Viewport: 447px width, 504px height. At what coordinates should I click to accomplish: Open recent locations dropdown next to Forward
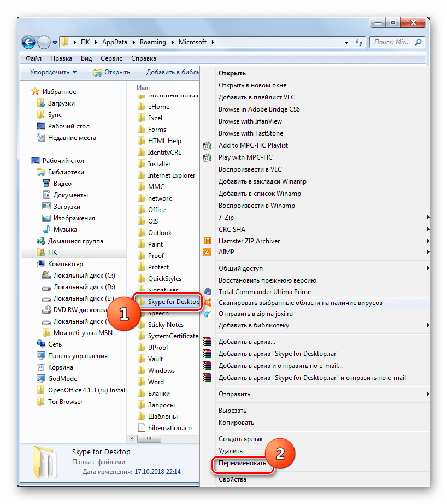55,43
